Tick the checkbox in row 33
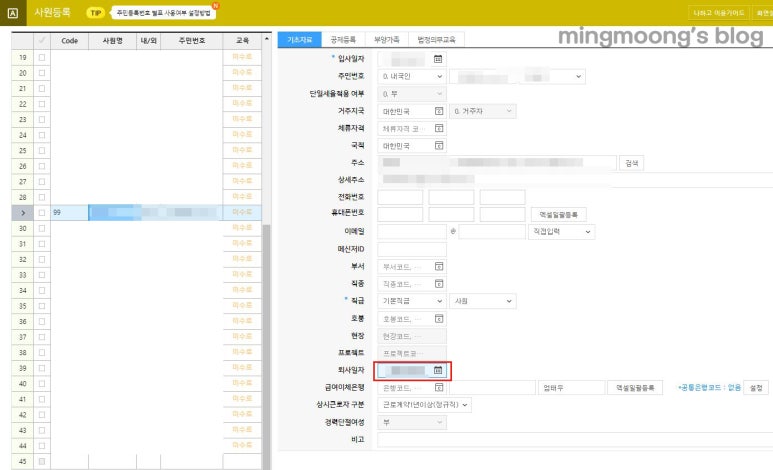Viewport: 773px width, 470px height. click(42, 275)
